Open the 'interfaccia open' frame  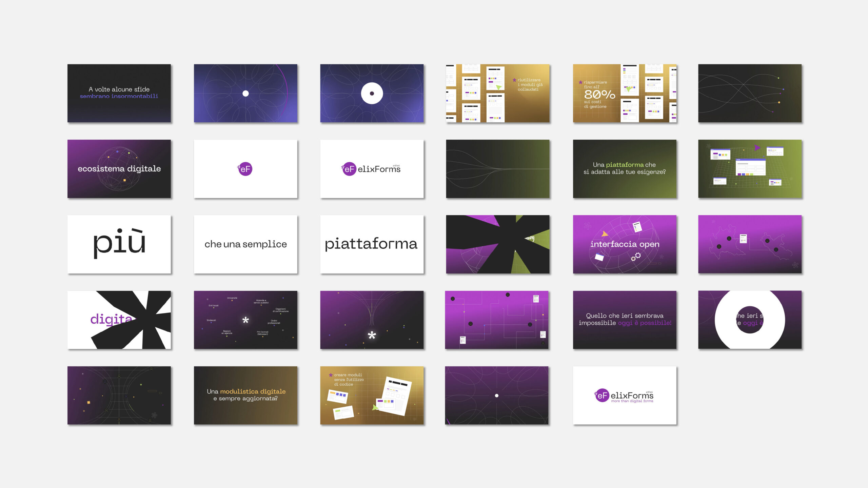625,244
